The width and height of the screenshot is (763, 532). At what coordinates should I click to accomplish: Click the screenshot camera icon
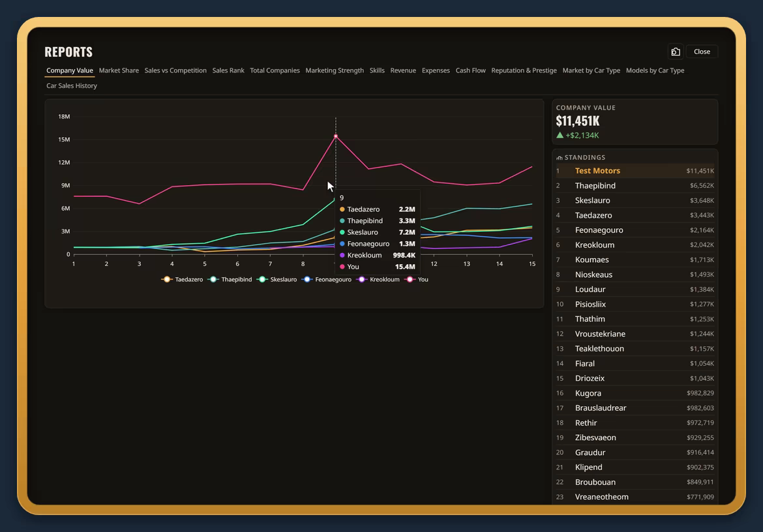click(676, 52)
